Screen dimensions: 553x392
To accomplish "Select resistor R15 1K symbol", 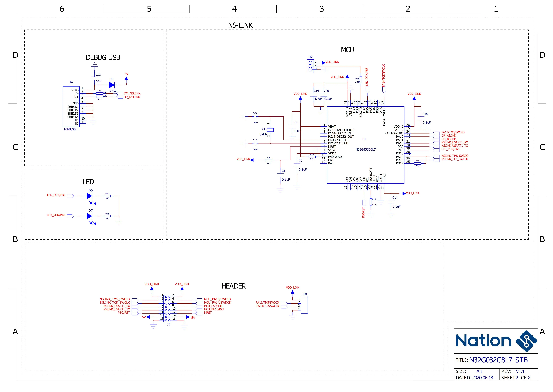I will tap(107, 216).
